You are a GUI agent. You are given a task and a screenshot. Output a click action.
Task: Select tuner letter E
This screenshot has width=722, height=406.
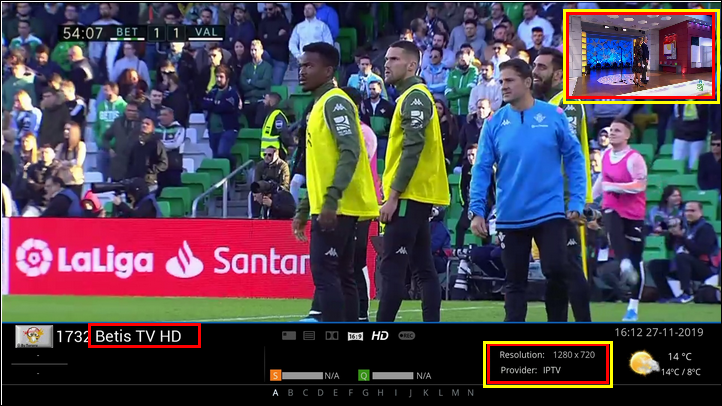[335, 393]
